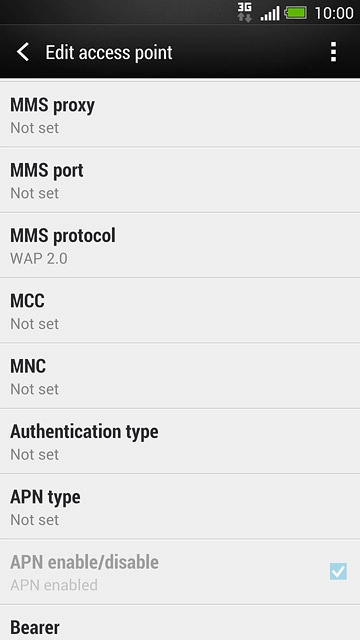Tap the back arrow icon
Screen dimensions: 360x640
tap(23, 52)
